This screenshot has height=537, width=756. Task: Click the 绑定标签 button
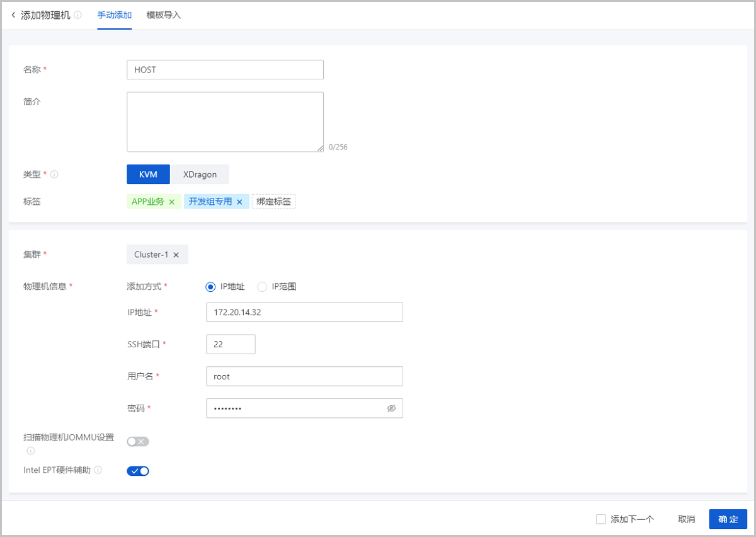(273, 202)
